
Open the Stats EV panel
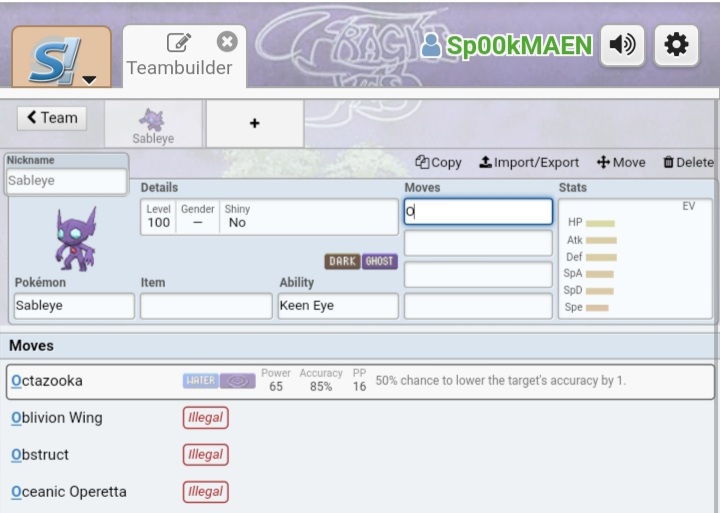coord(636,259)
